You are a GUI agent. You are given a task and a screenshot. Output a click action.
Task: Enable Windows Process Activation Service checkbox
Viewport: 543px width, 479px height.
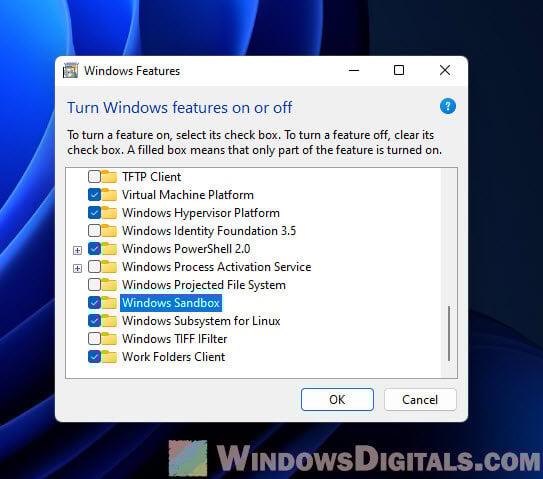click(94, 267)
